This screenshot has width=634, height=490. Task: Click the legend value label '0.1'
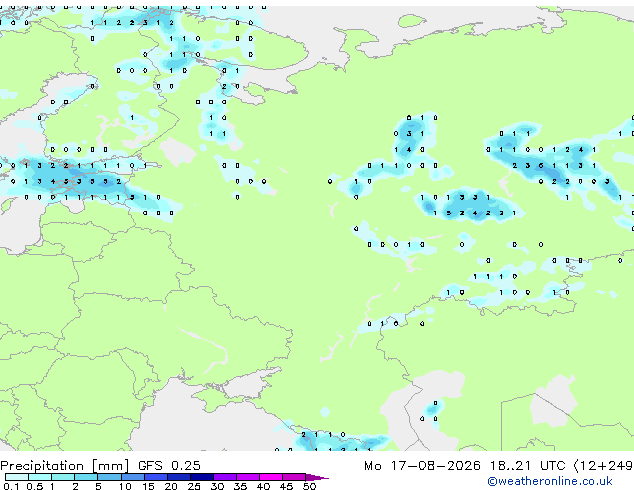click(x=11, y=486)
